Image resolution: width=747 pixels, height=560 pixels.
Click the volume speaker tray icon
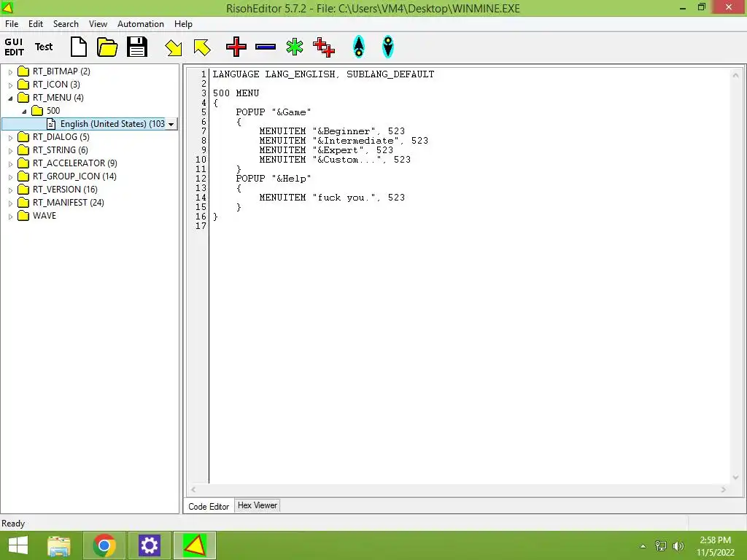[678, 545]
